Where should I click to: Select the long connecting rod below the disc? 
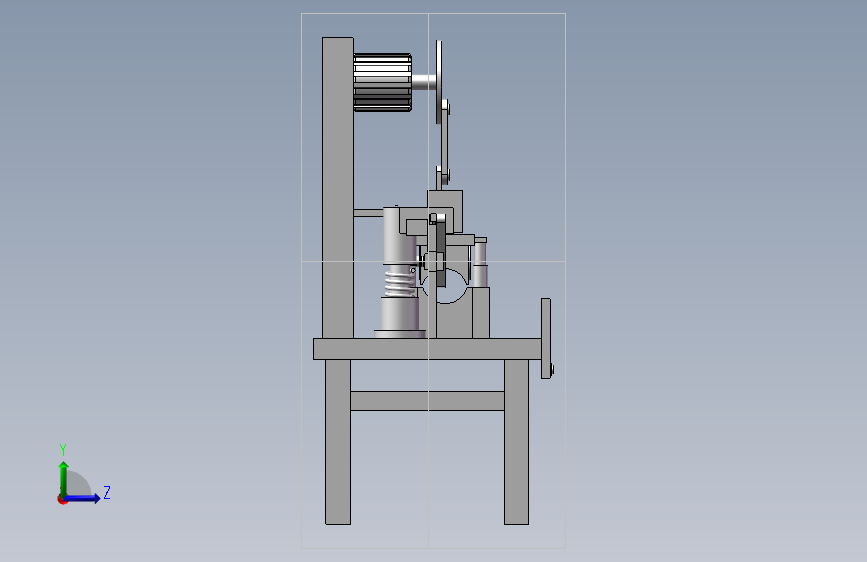tap(445, 141)
